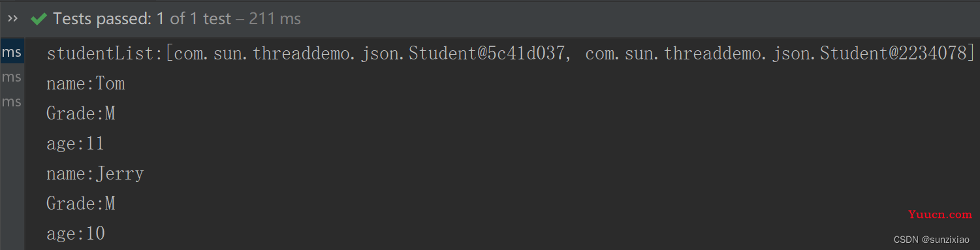Viewport: 980px width, 250px height.
Task: Select the highlighted first ms test row
Action: (12, 53)
